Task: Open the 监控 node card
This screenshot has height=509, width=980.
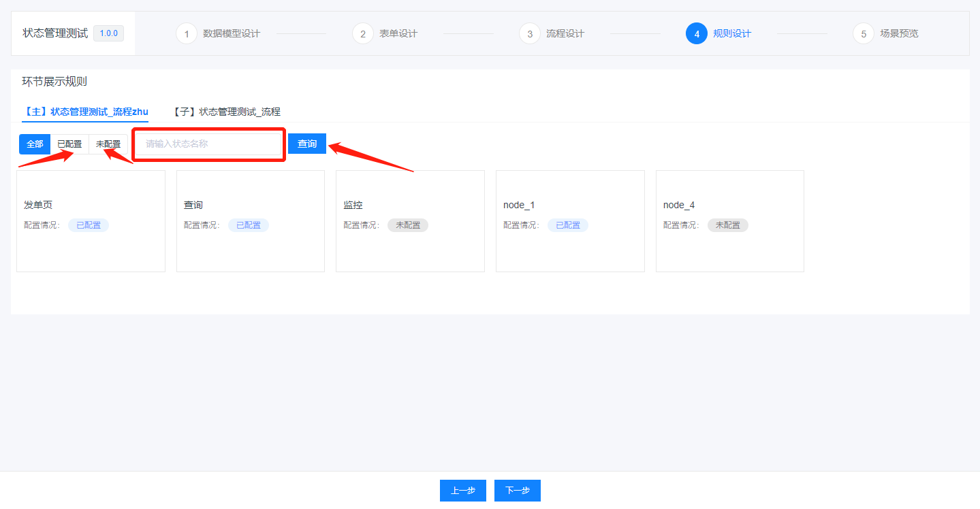Action: pyautogui.click(x=410, y=221)
